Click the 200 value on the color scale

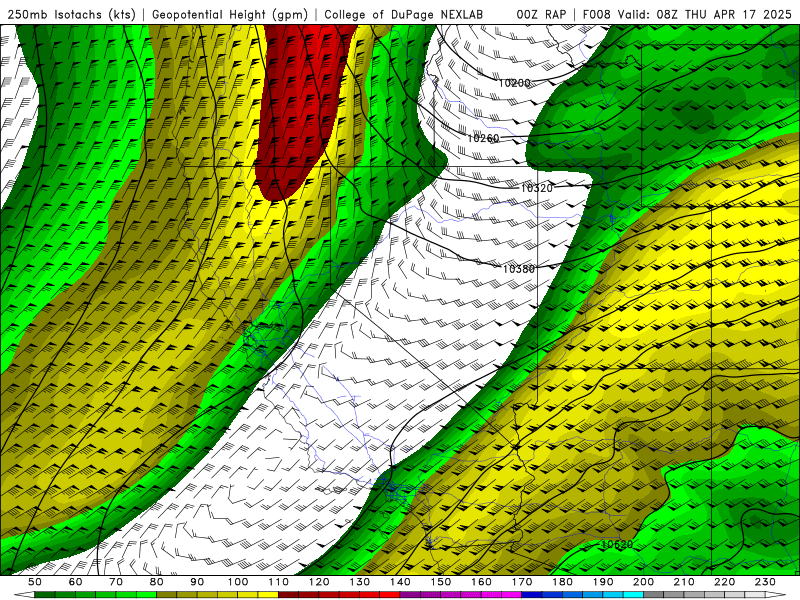pyautogui.click(x=643, y=582)
